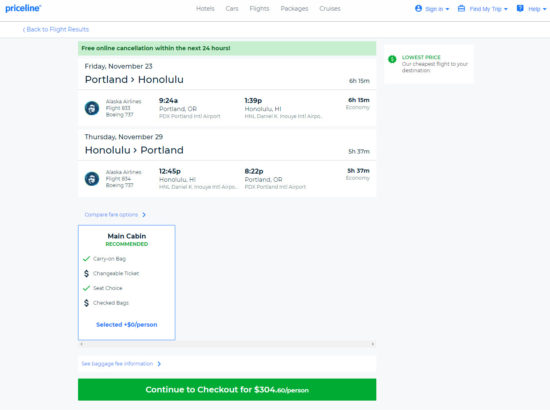Screen dimensions: 550x410
Task: Click the Find My Trip briefcase icon
Action: tap(461, 8)
